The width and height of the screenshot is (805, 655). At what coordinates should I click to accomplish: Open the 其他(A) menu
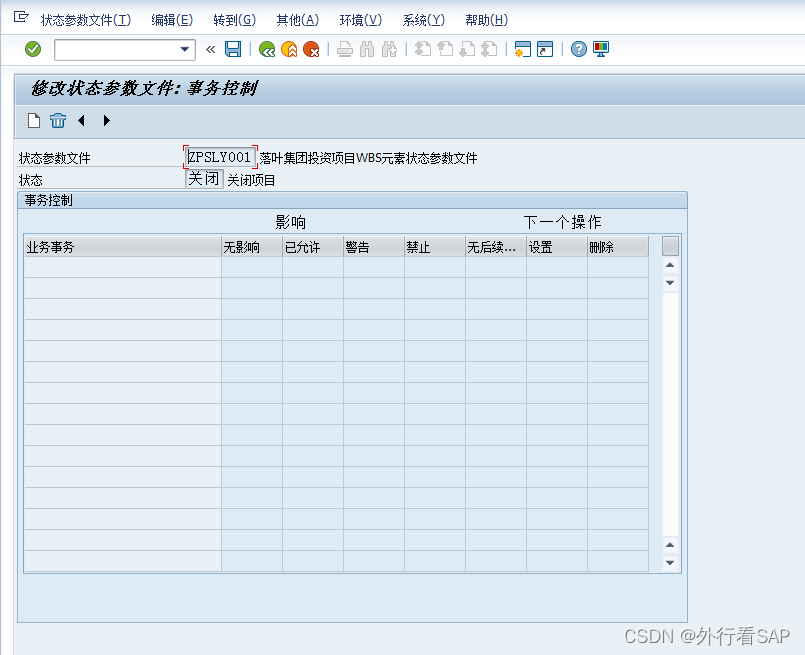pos(298,20)
